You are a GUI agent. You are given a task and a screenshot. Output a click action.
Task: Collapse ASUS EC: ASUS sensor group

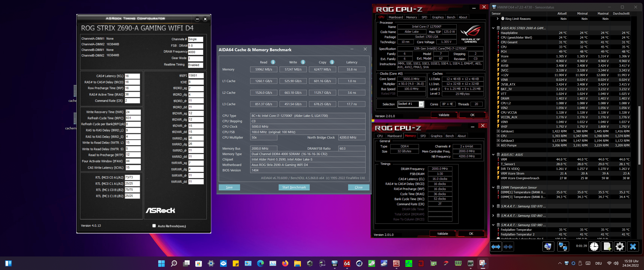[493, 155]
